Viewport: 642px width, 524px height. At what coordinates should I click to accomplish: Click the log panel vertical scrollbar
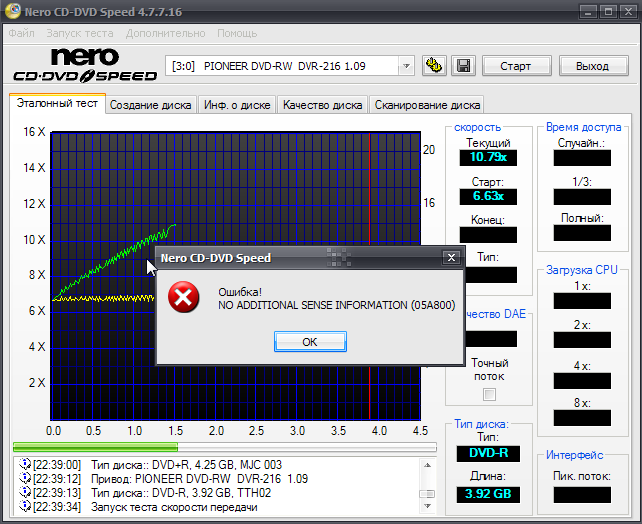tap(426, 484)
